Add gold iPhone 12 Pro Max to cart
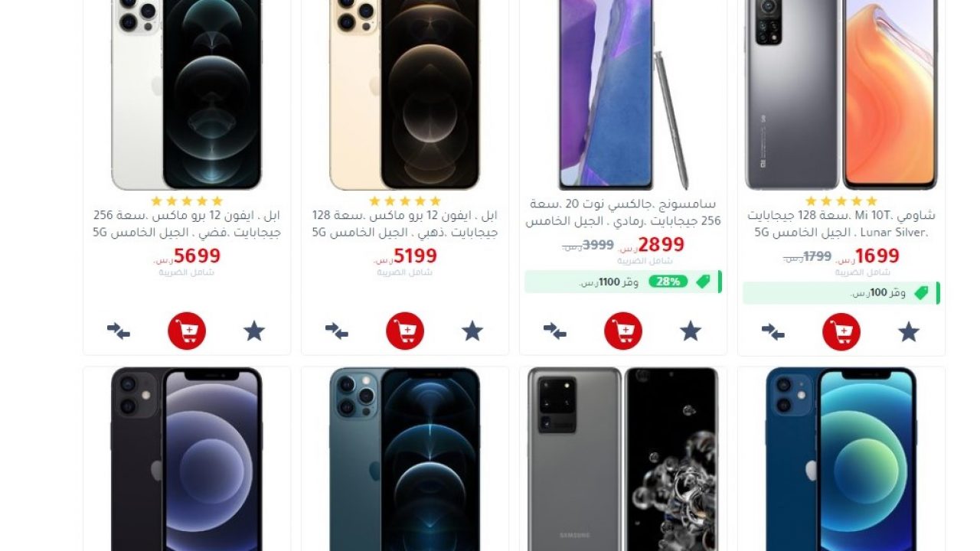The height and width of the screenshot is (551, 980). (405, 331)
